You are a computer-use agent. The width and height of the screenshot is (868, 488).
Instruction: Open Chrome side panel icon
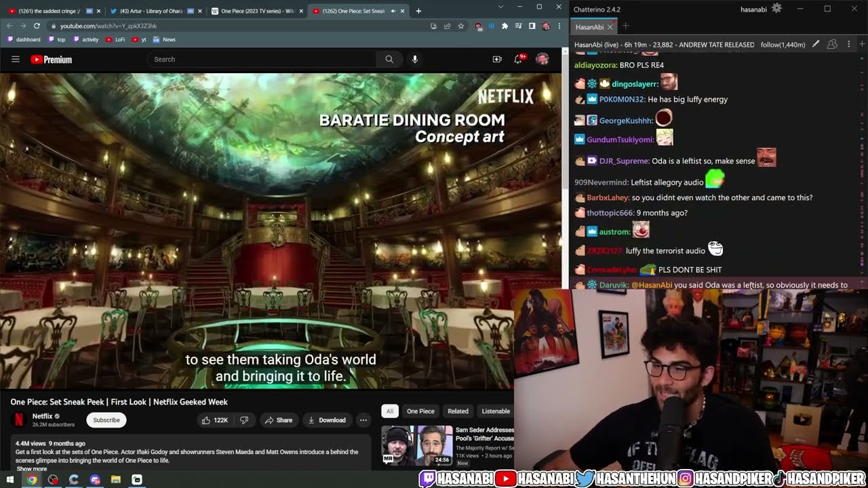[532, 26]
